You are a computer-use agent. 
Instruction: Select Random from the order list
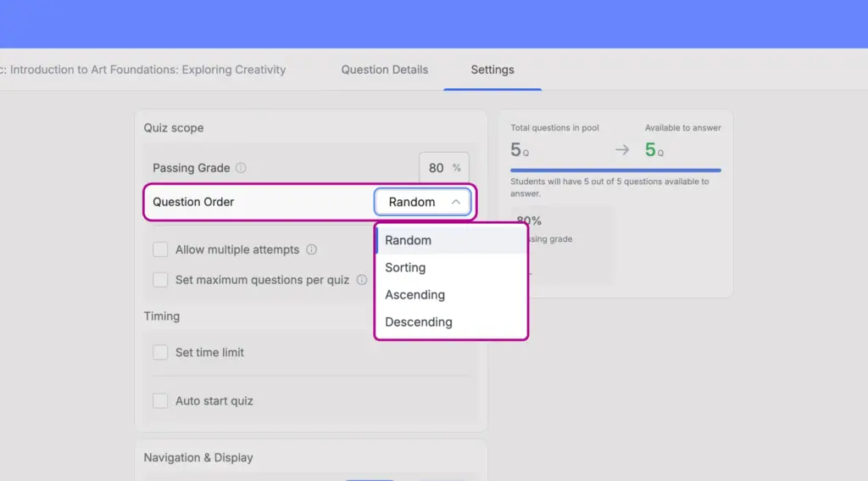451,241
